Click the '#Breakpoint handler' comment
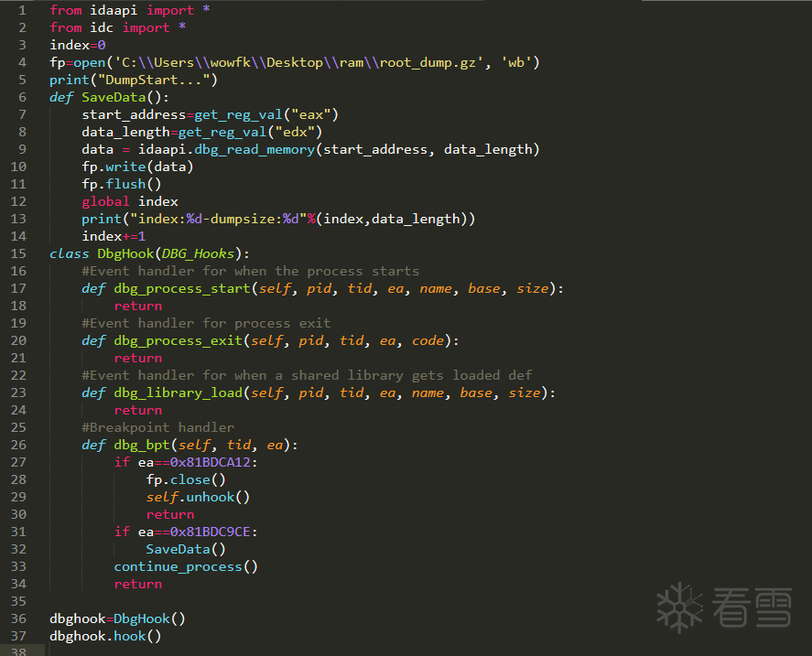Viewport: 812px width, 656px height. 158,427
